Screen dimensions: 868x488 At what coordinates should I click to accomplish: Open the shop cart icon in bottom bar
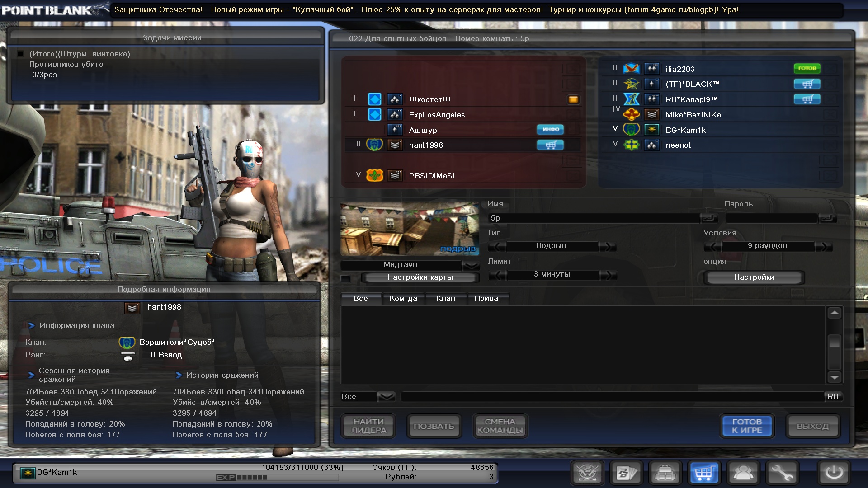tap(704, 473)
